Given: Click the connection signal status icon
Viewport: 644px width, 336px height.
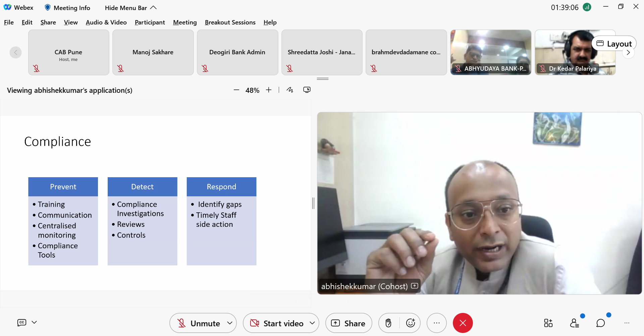Looking at the screenshot, I should point(587,7).
